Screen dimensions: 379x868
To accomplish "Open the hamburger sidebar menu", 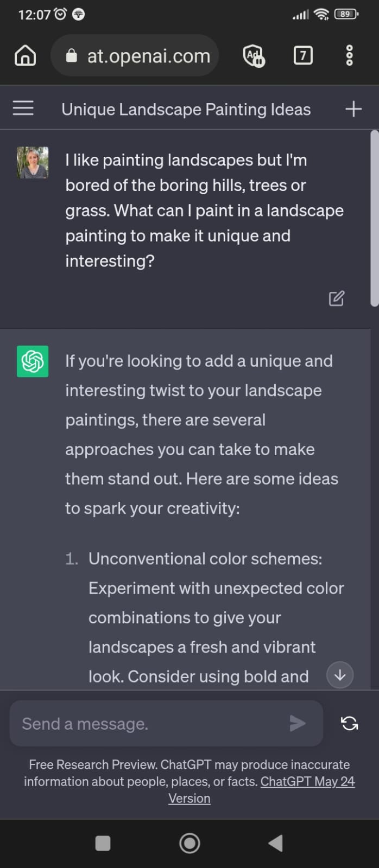I will coord(23,108).
